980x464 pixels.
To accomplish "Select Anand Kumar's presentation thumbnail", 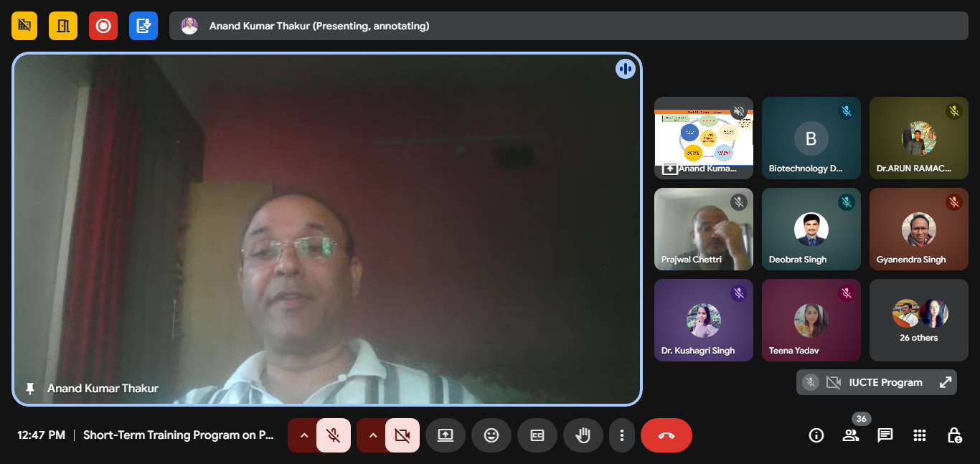I will [703, 138].
